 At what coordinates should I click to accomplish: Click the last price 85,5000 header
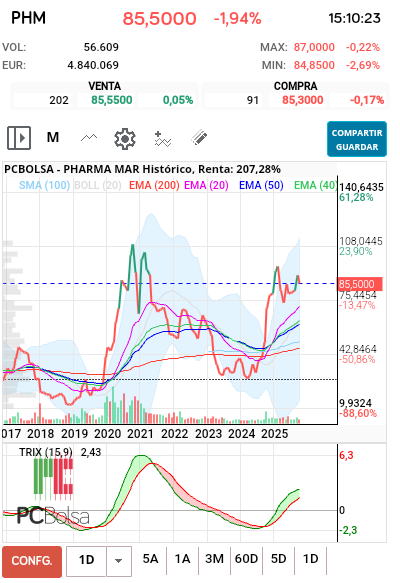click(x=159, y=19)
